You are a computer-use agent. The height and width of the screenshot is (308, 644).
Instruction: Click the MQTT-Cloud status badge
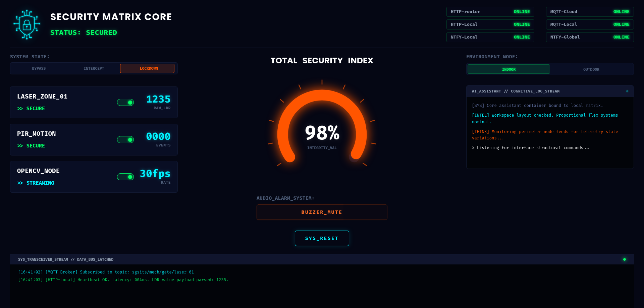pos(590,12)
